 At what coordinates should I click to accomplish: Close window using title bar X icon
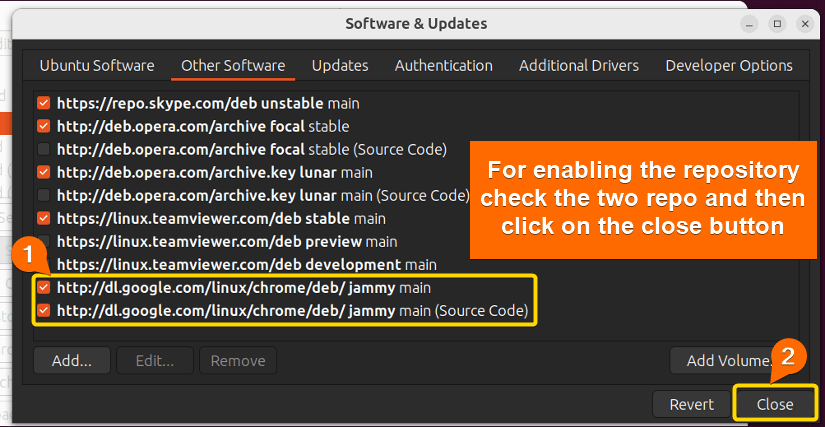coord(804,24)
